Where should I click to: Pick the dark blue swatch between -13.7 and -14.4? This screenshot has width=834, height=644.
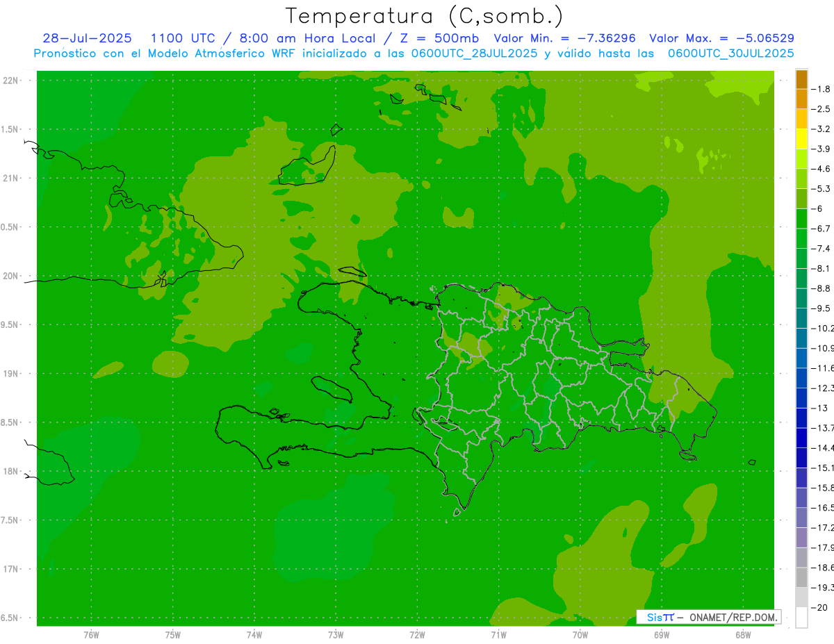tap(801, 438)
